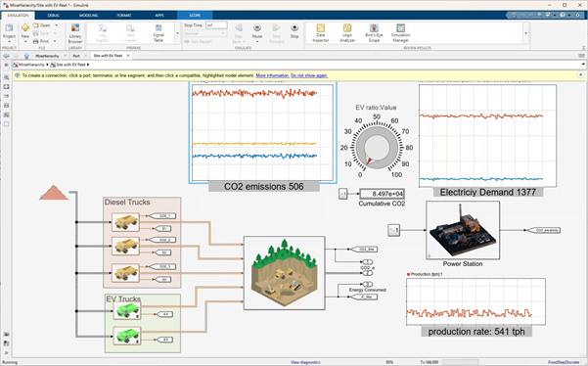Click the zoom tool in left palette
588x366 pixels.
pos(7,77)
